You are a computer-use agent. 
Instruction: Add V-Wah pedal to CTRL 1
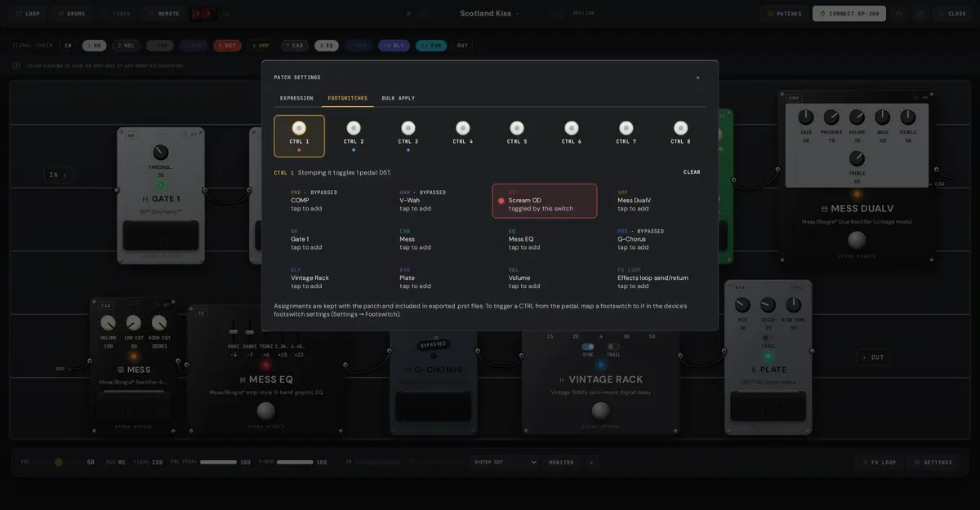pos(434,201)
